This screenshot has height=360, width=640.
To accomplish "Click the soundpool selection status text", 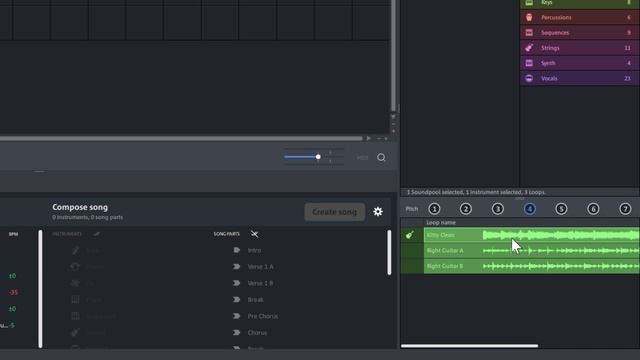I will tap(476, 192).
